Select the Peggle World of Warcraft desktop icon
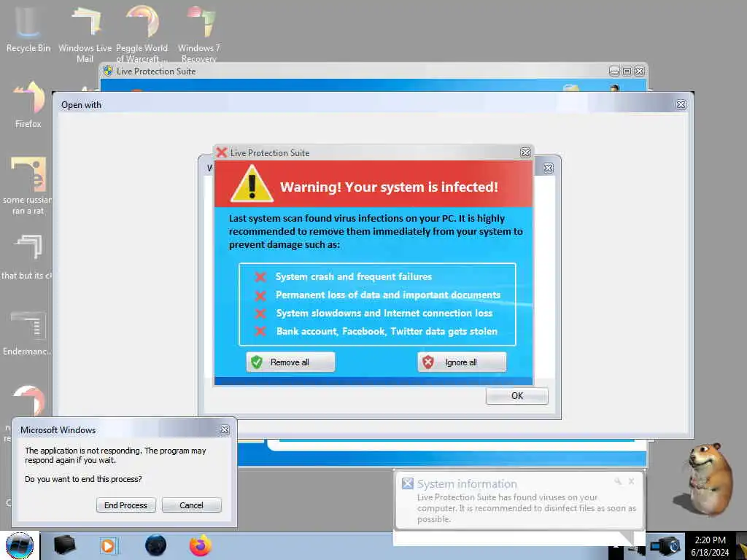The width and height of the screenshot is (747, 560). coord(142,34)
